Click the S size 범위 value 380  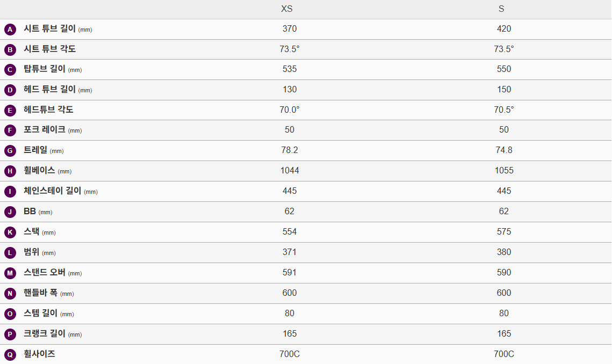click(504, 252)
